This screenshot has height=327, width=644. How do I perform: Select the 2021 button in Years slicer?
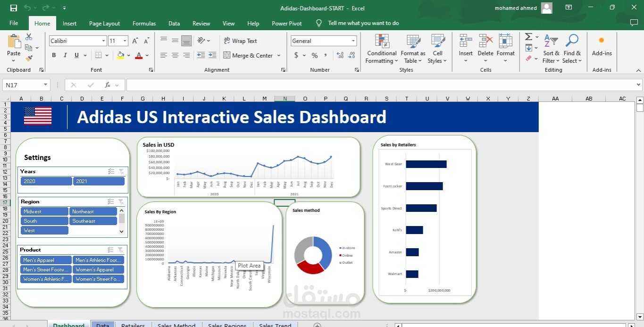(x=99, y=181)
